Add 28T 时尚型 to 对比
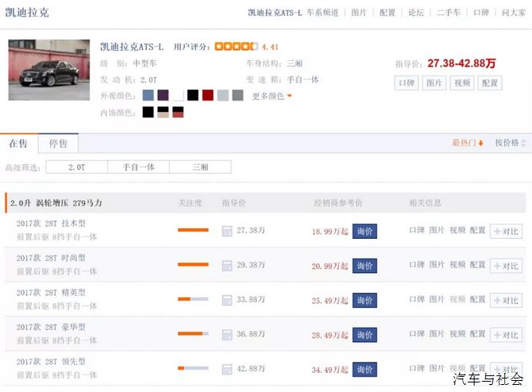 coord(507,266)
